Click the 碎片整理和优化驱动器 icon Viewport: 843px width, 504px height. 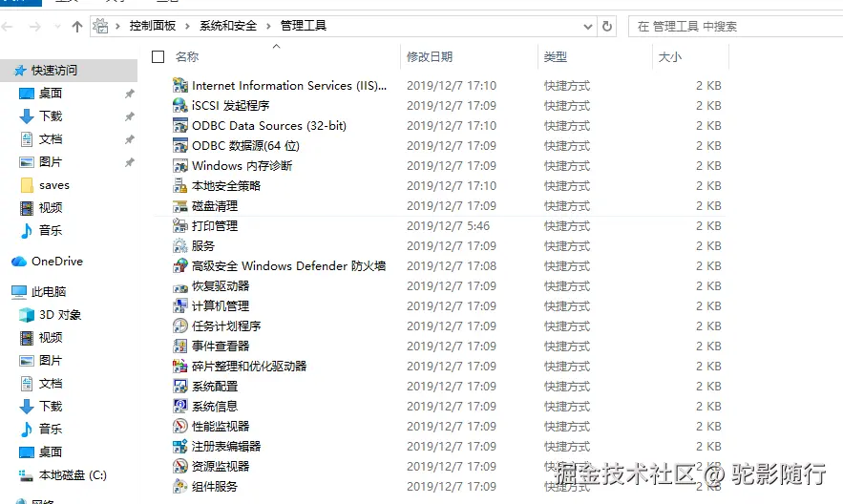[180, 367]
